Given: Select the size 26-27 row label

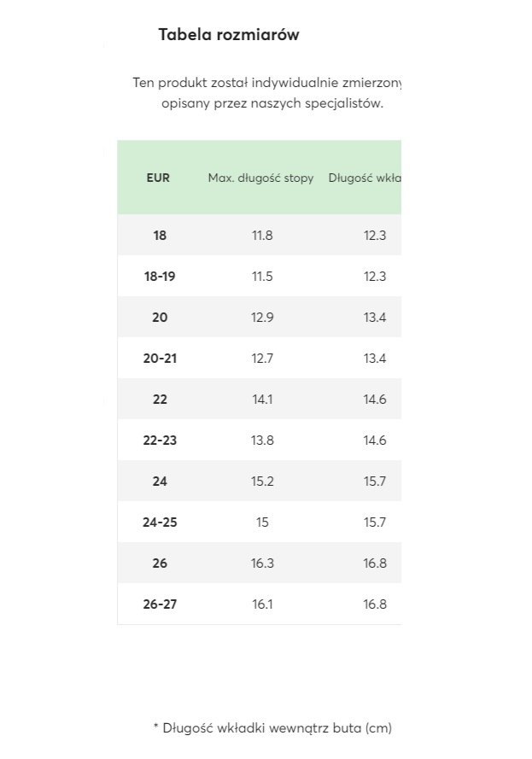Looking at the screenshot, I should 160,604.
